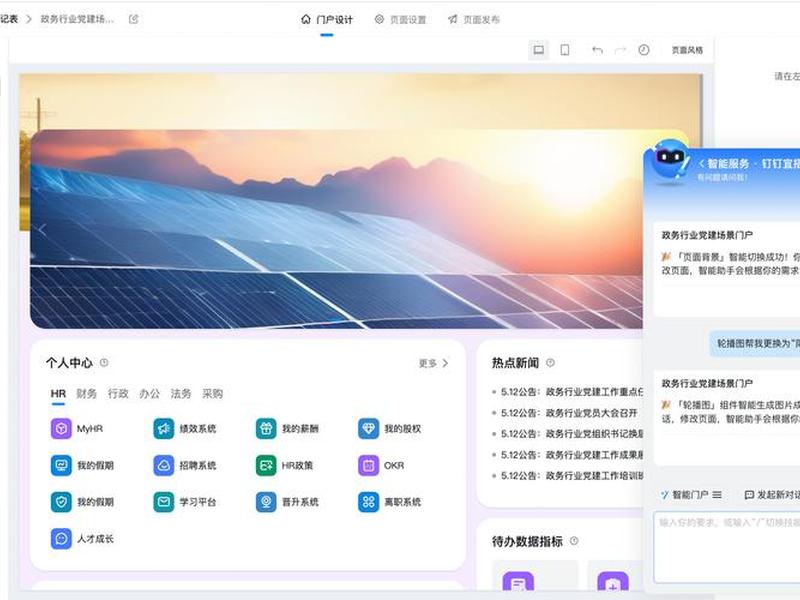This screenshot has width=800, height=600.
Task: Open the history clock icon
Action: click(644, 50)
